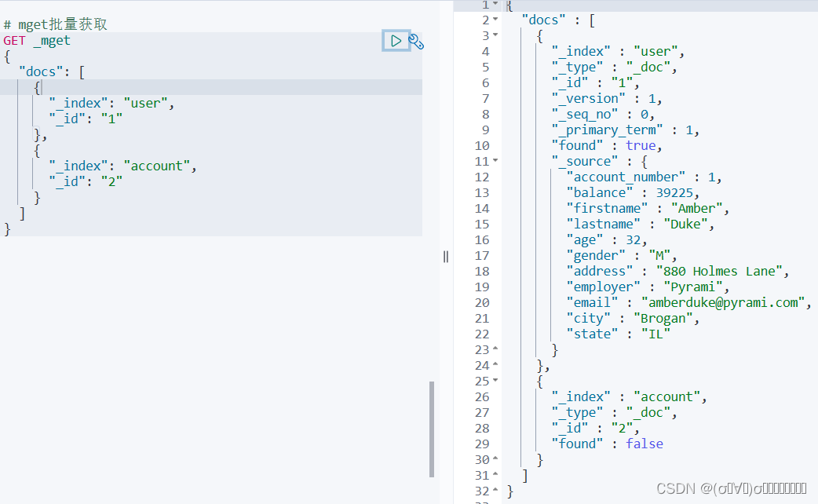818x504 pixels.
Task: Click "_type" : "_doc" on response line 5
Action: [x=614, y=67]
